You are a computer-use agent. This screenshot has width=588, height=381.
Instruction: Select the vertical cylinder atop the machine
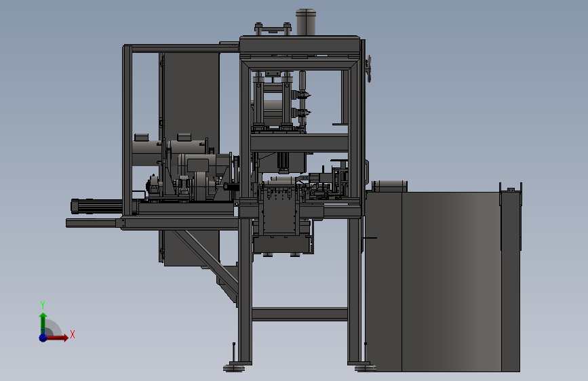point(306,22)
